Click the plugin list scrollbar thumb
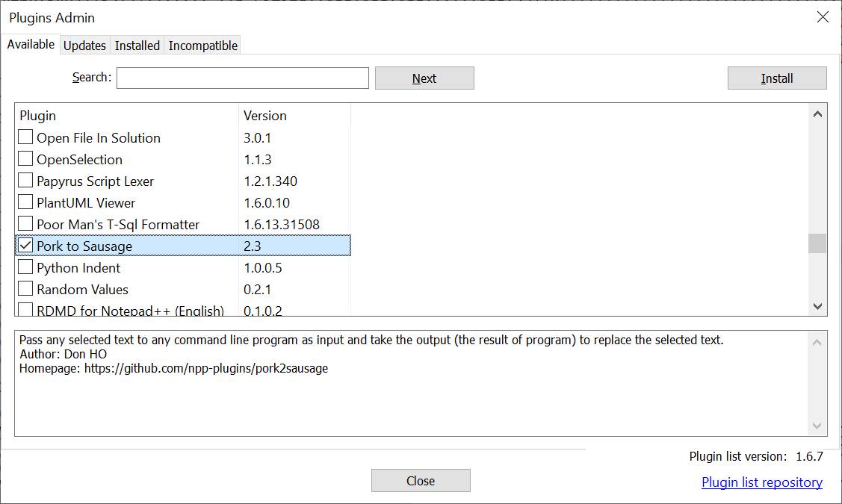 [817, 243]
